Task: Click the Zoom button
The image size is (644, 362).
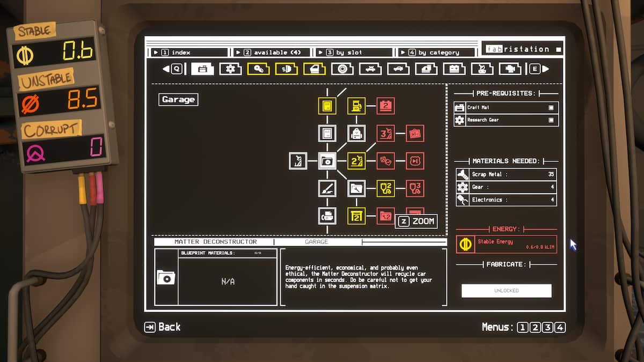Action: 415,221
